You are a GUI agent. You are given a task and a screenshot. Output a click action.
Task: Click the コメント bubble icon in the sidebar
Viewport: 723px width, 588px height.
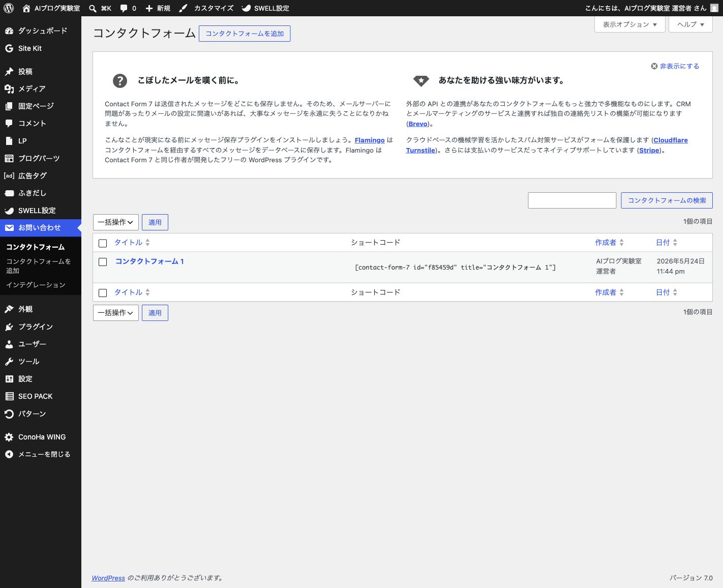[9, 124]
